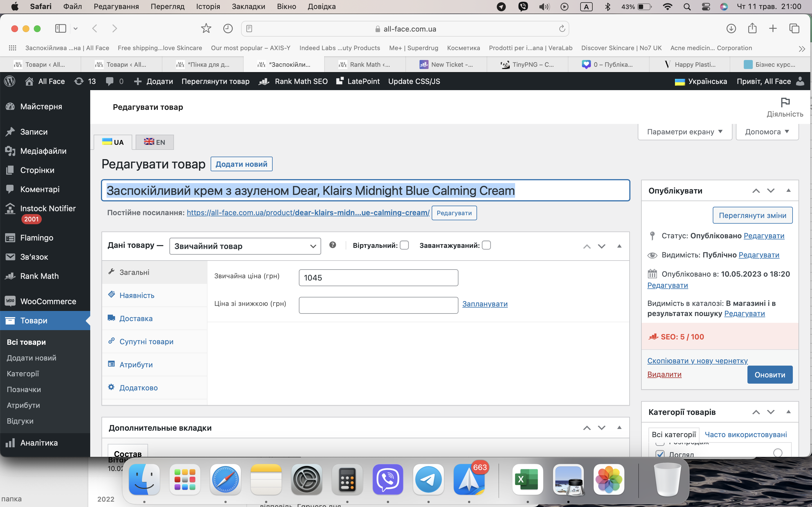Switch to the EN language tab
The height and width of the screenshot is (507, 812).
tap(155, 142)
